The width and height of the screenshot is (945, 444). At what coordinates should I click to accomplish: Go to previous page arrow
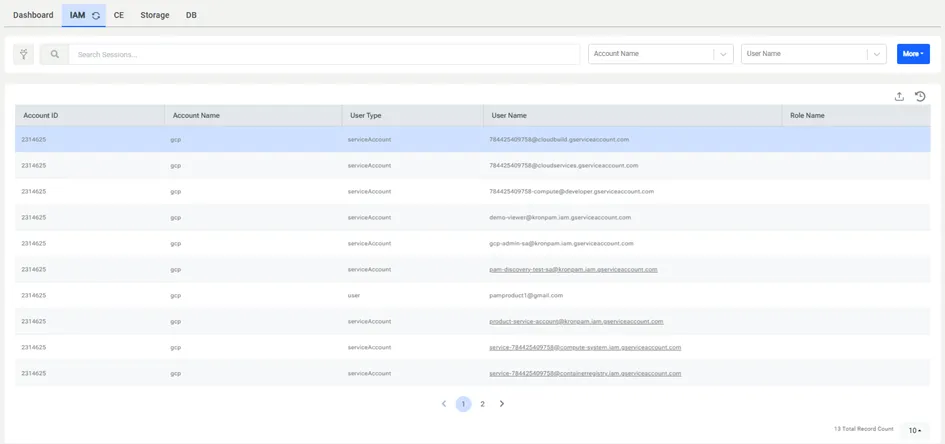[x=444, y=404]
